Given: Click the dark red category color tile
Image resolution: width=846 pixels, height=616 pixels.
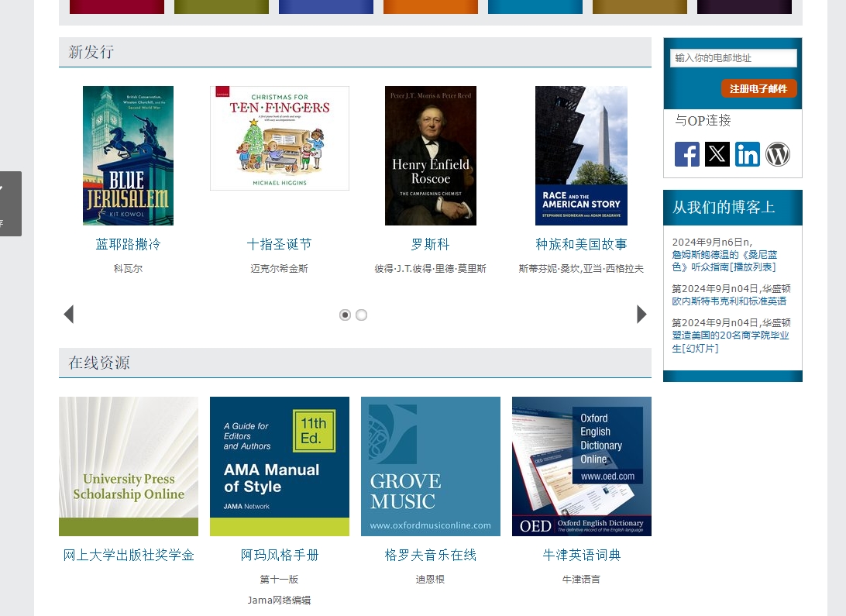Looking at the screenshot, I should pyautogui.click(x=116, y=6).
